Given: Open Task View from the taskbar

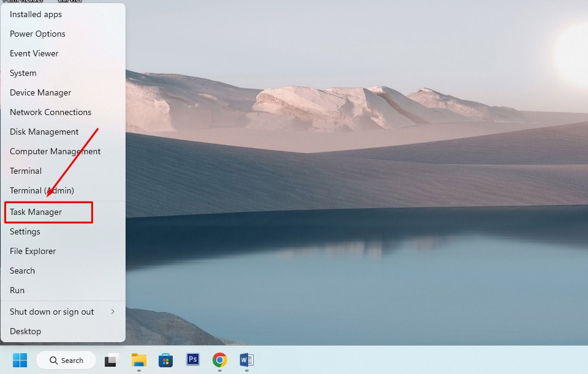Looking at the screenshot, I should [111, 361].
